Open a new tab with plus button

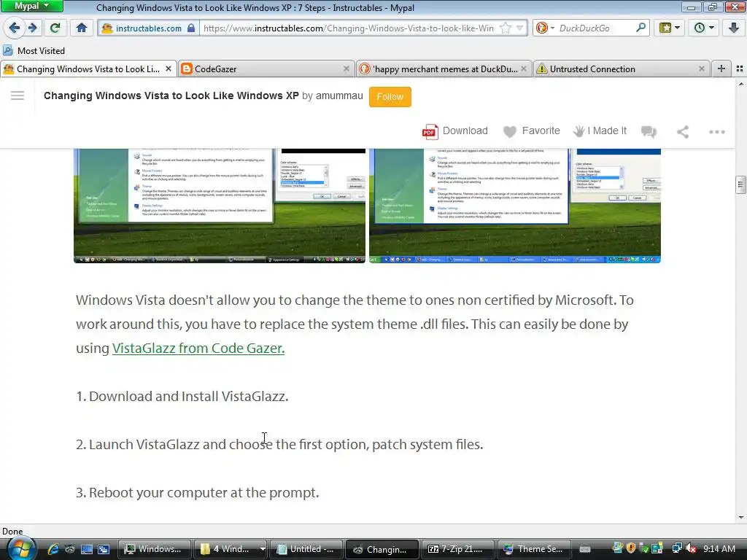[721, 69]
